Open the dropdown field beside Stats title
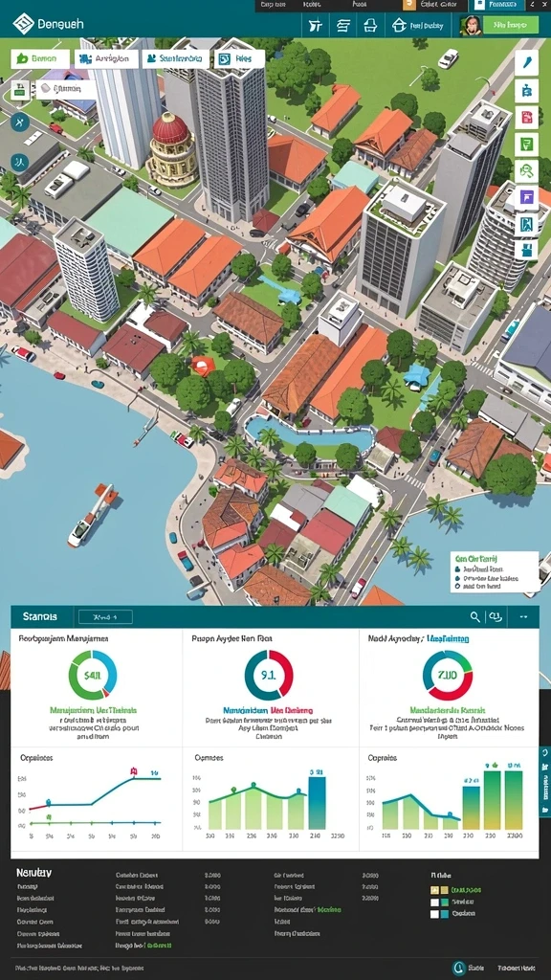 (105, 617)
